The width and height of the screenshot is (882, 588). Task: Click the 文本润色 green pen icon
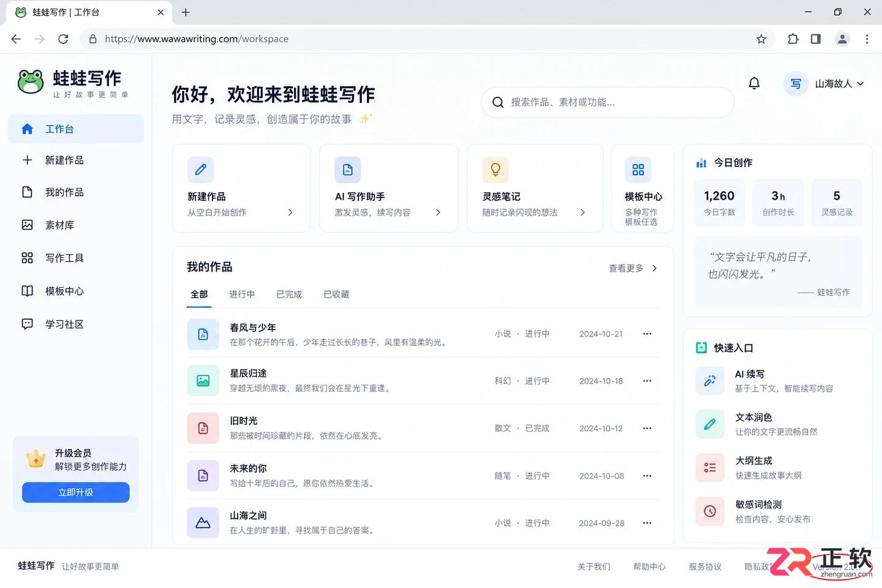[710, 424]
